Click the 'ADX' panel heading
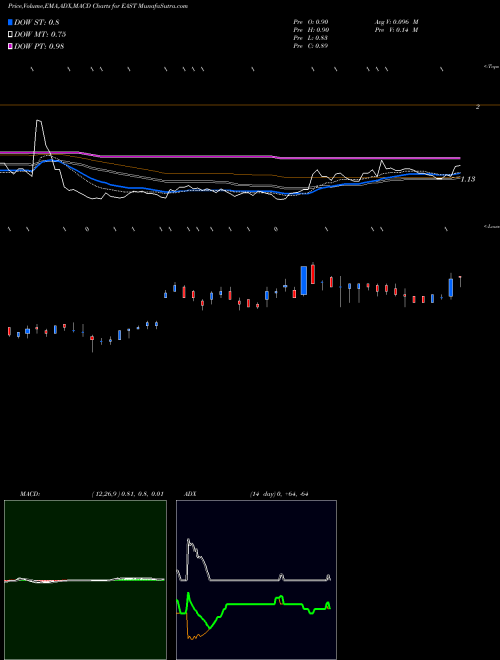 tap(190, 494)
